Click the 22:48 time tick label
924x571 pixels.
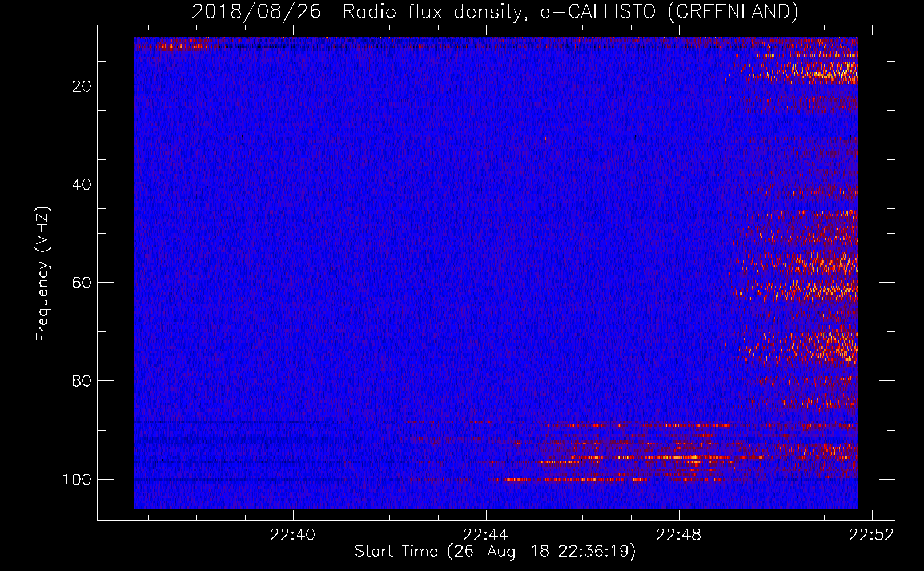679,535
